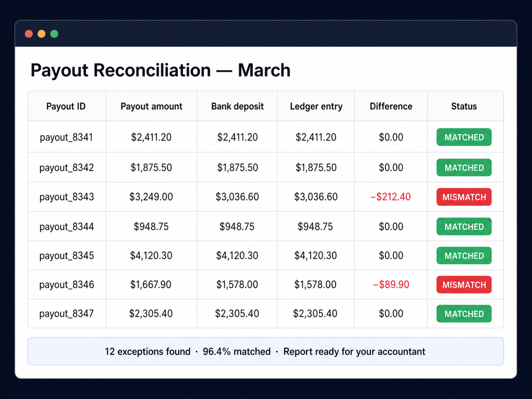Select payout_8342's ledger entry $1,875.50

(x=316, y=168)
